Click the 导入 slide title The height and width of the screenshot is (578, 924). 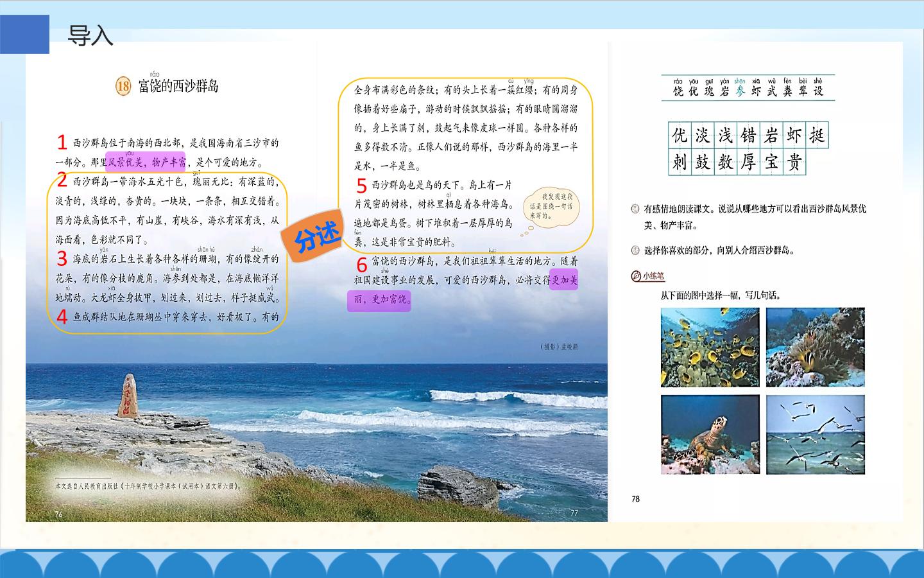point(90,36)
